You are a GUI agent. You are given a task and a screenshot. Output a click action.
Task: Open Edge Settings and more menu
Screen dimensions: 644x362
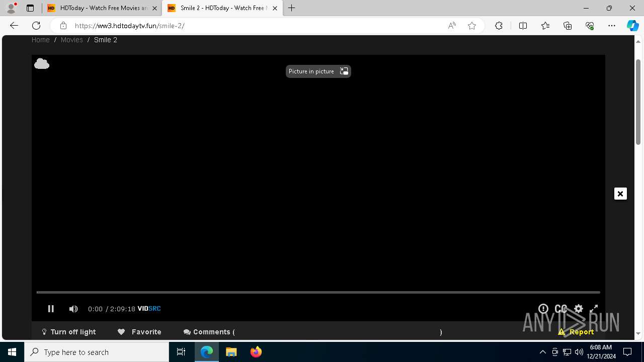(612, 26)
